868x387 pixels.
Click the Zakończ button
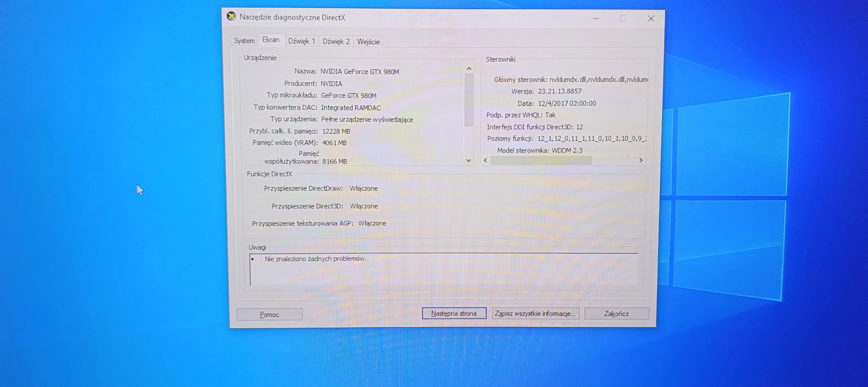tap(616, 314)
